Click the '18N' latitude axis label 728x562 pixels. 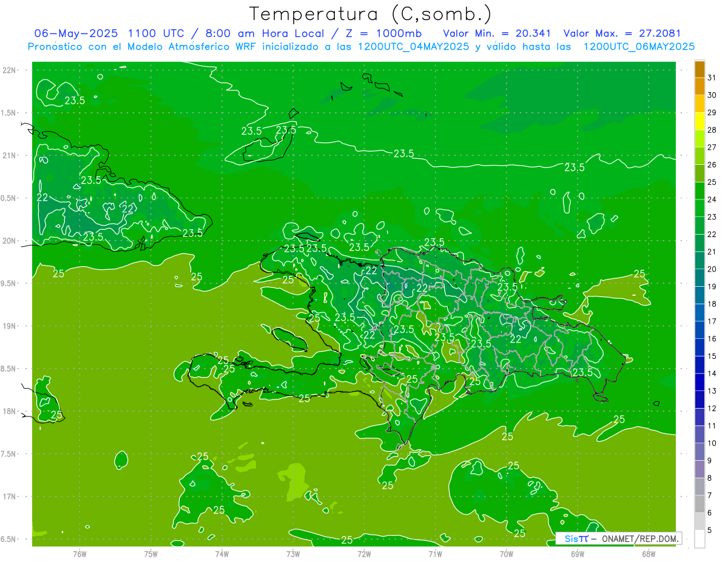click(10, 412)
